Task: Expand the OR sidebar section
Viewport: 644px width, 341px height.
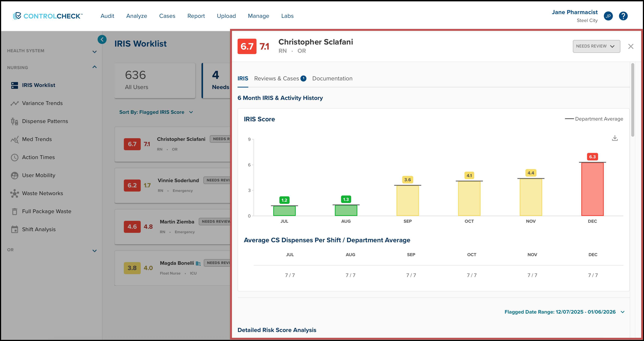Action: tap(94, 250)
